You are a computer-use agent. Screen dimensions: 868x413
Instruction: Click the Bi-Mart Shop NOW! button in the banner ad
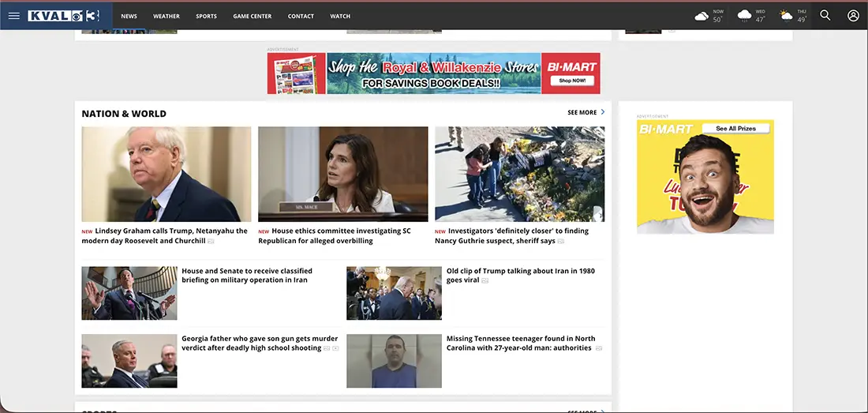point(572,81)
